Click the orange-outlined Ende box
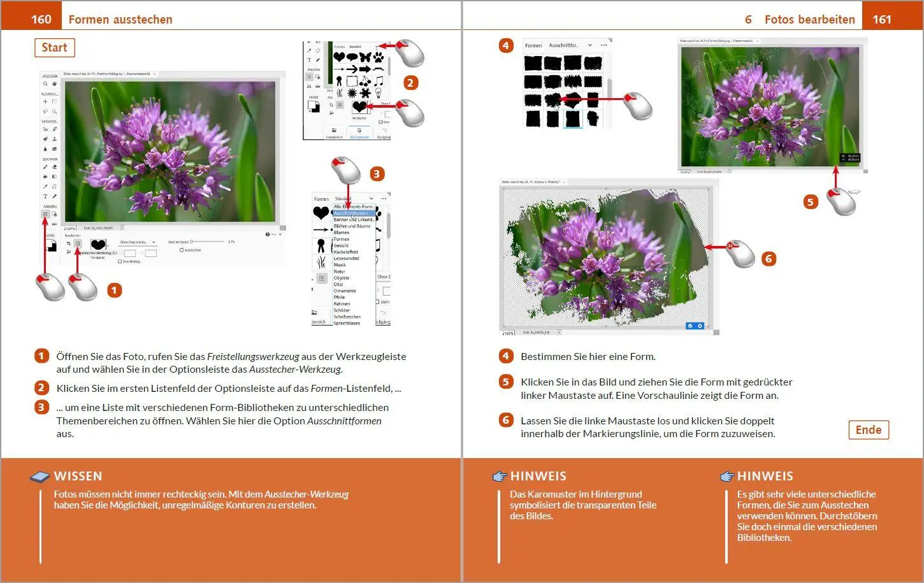Image resolution: width=924 pixels, height=583 pixels. [x=869, y=429]
